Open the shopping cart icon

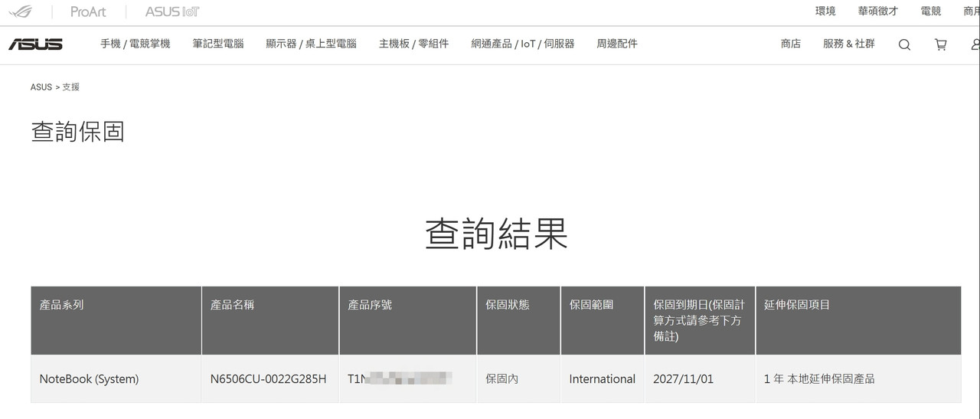tap(941, 44)
